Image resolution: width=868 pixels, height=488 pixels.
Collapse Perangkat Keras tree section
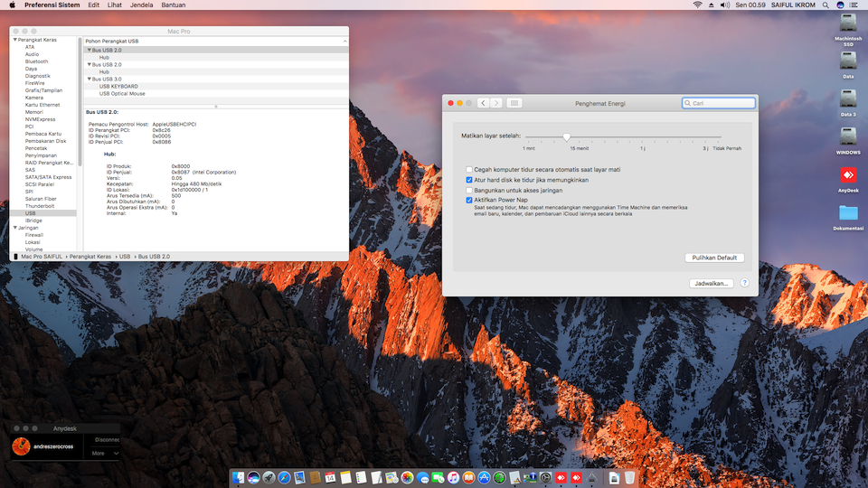(15, 40)
